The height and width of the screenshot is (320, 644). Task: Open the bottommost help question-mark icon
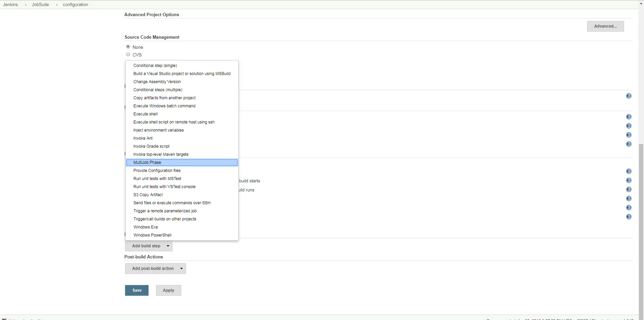tap(628, 217)
